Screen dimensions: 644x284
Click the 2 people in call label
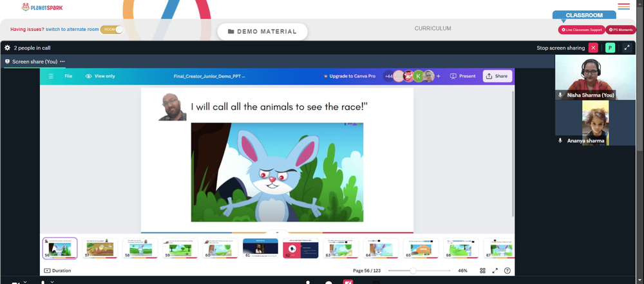[32, 48]
